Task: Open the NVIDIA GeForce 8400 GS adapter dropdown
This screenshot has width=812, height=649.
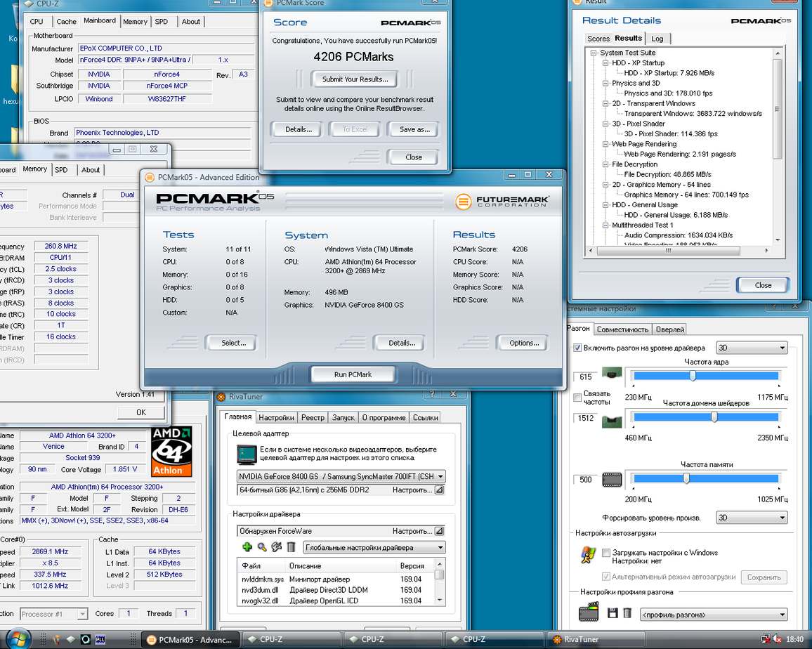Action: [x=341, y=476]
